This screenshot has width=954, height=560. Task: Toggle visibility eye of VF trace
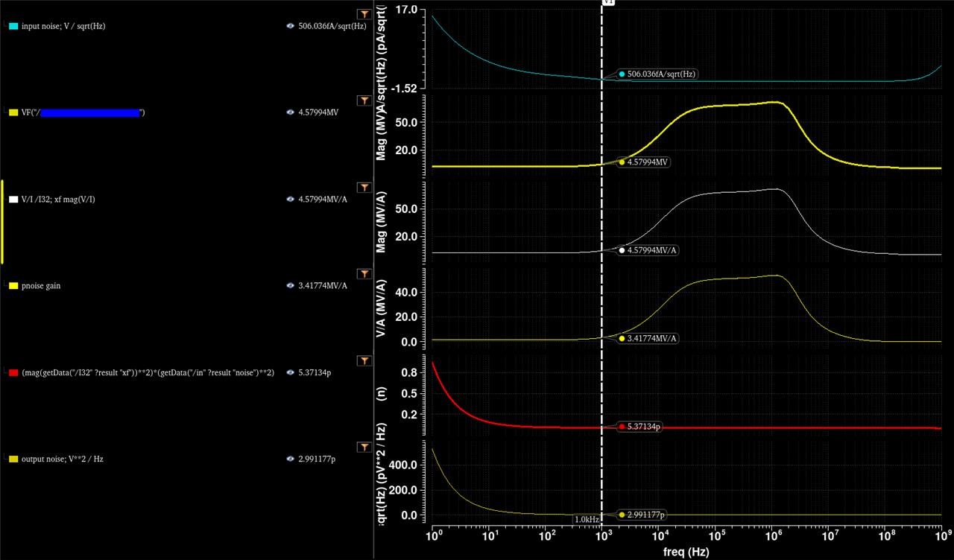[x=291, y=112]
